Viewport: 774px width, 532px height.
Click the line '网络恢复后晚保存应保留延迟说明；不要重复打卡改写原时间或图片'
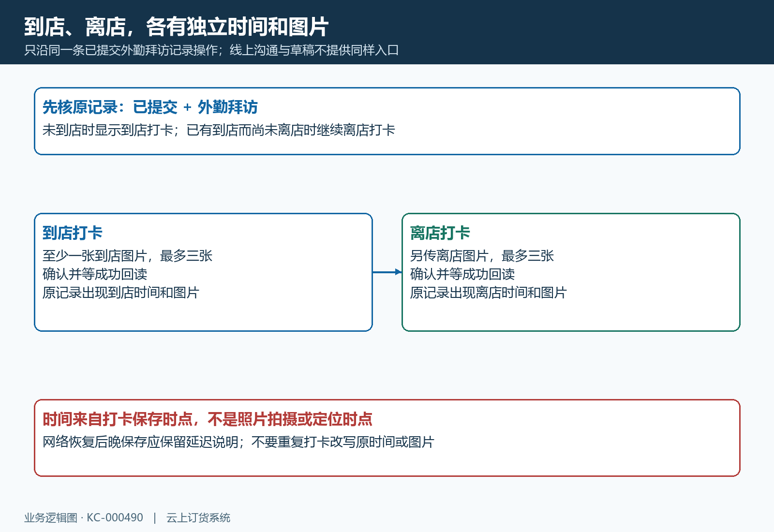tap(238, 442)
